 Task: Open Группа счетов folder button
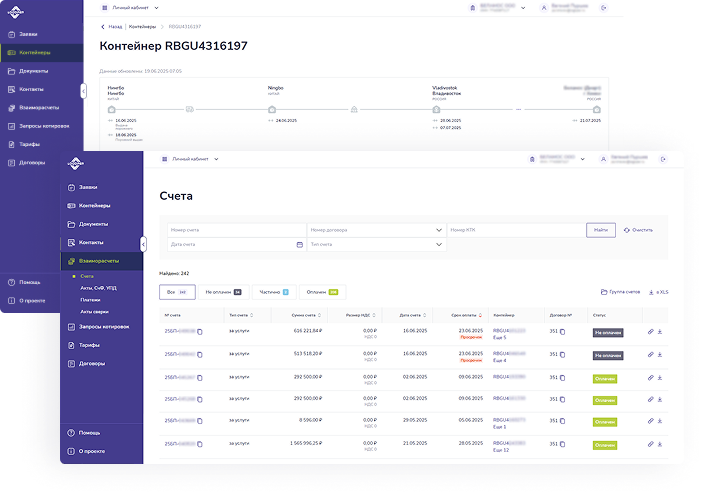tap(620, 292)
